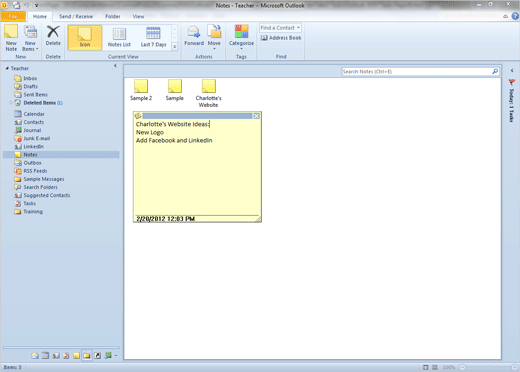The width and height of the screenshot is (520, 372).
Task: Select the Charlotte's Website note icon
Action: 208,93
